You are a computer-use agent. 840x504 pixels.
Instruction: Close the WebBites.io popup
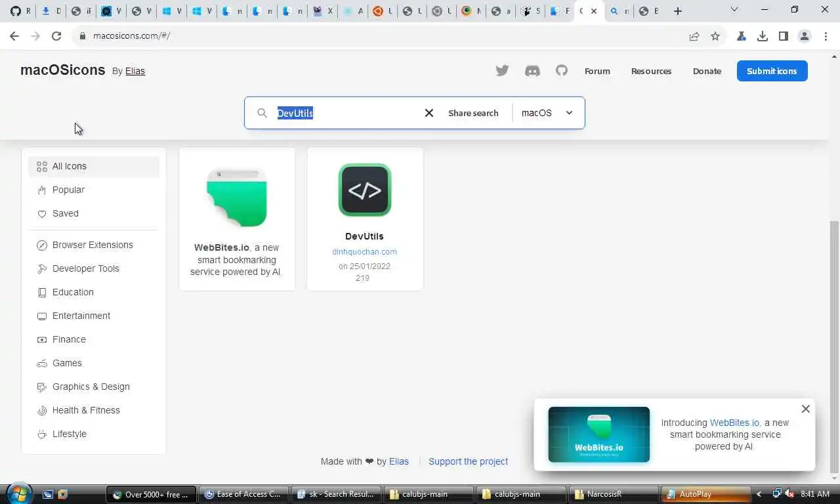coord(805,409)
